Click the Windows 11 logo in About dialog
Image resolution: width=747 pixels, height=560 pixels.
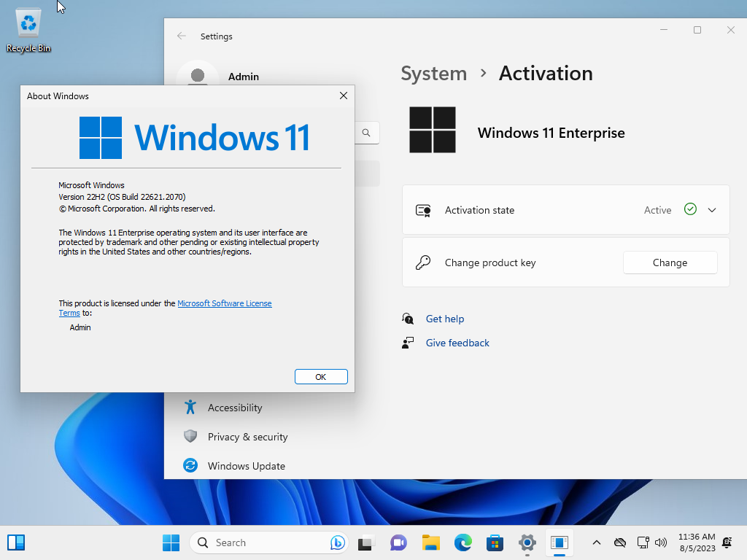[x=194, y=138]
